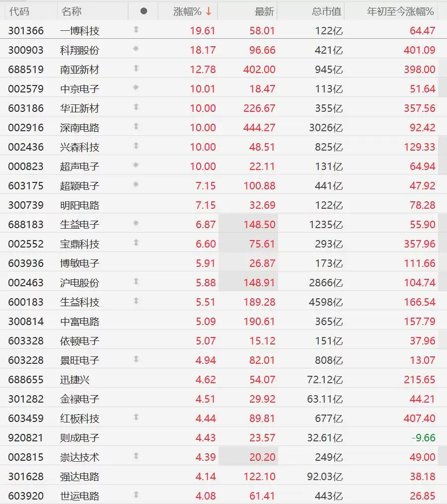Reverse sort using 涨幅% down arrow
Screen dimensions: 447x504
pyautogui.click(x=209, y=11)
